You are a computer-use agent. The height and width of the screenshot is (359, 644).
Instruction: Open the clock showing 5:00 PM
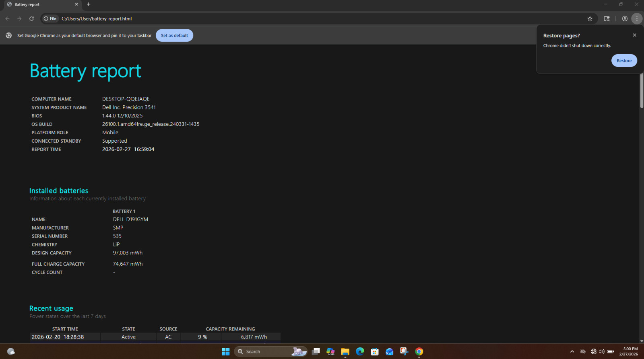(x=629, y=351)
